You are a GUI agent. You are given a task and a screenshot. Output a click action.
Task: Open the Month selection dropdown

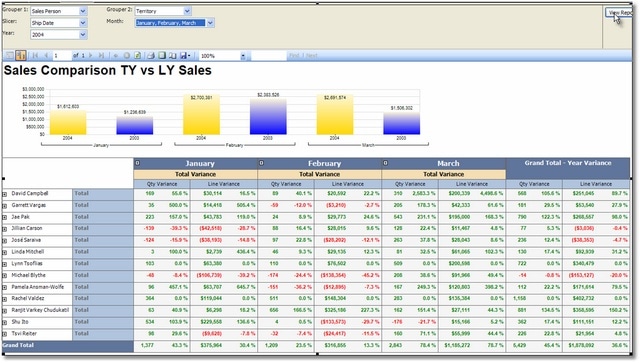[210, 23]
